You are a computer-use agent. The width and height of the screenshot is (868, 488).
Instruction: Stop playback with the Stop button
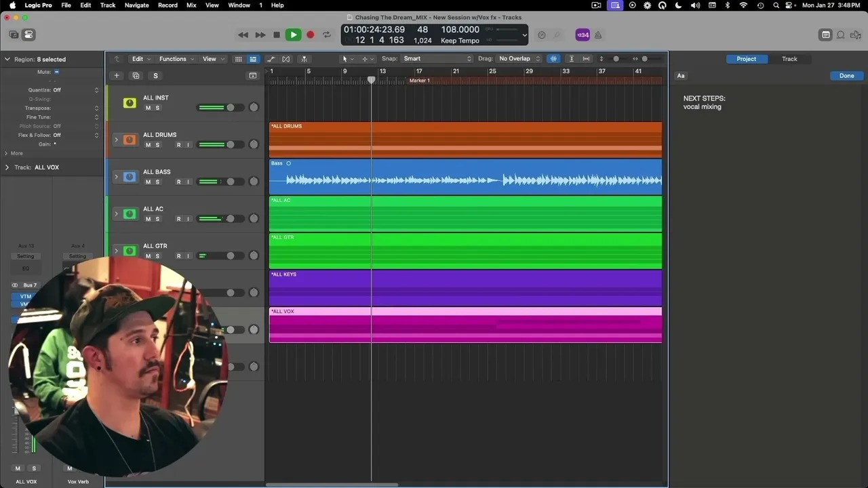[x=277, y=35]
